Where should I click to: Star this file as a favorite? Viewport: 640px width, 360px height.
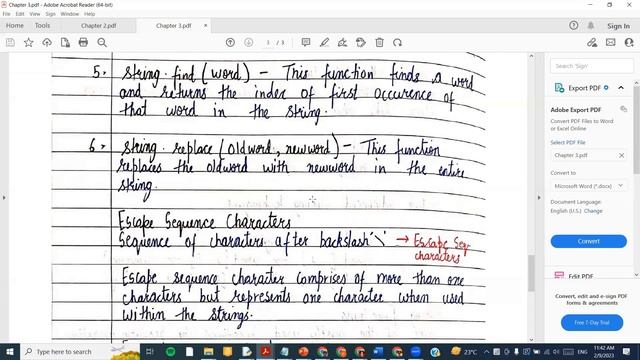click(x=29, y=42)
